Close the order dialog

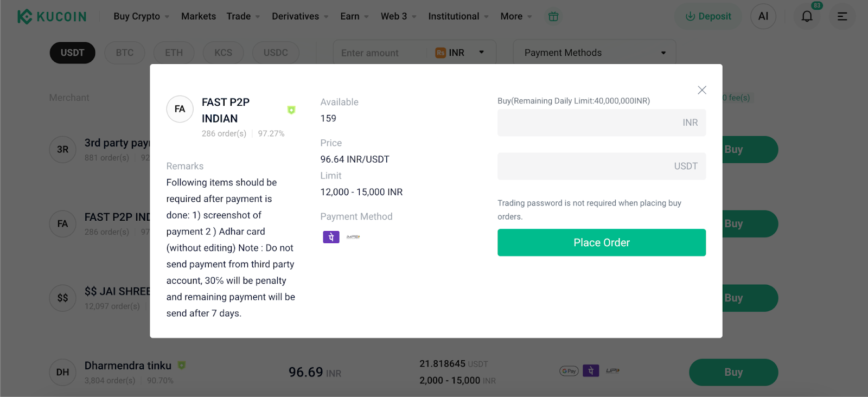click(x=701, y=90)
